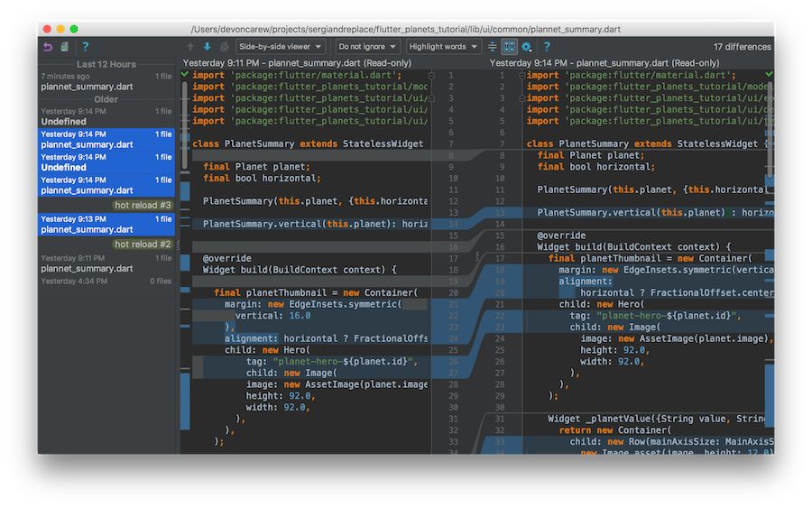Go to previous difference (up arrow)
The width and height of the screenshot is (812, 508).
190,47
